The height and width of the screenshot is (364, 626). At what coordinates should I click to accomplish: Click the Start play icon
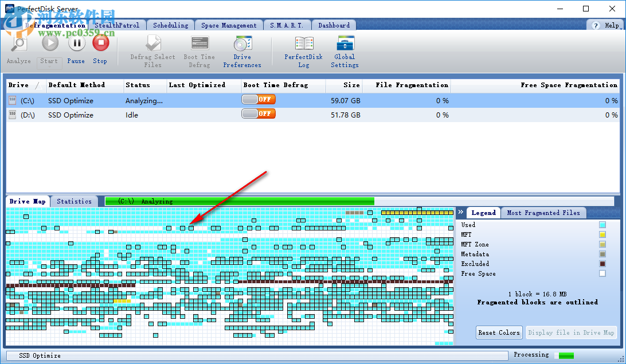[x=50, y=43]
